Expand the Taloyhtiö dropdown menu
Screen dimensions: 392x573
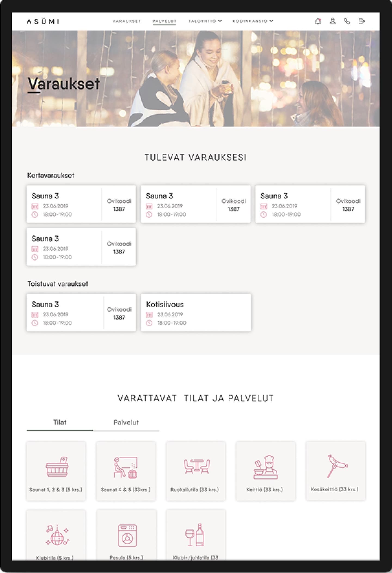(x=205, y=21)
